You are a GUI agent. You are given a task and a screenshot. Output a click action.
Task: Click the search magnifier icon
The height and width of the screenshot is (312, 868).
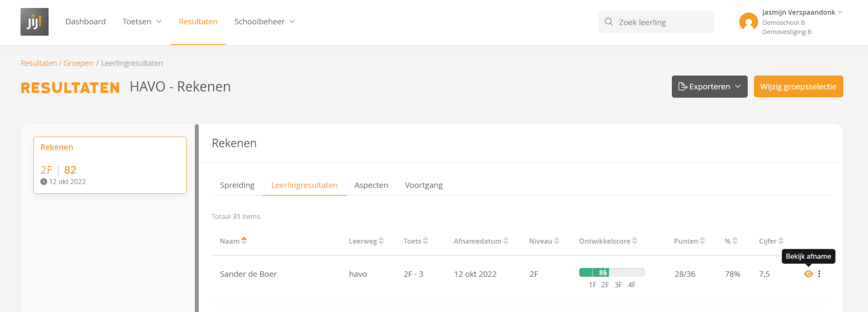coord(609,22)
